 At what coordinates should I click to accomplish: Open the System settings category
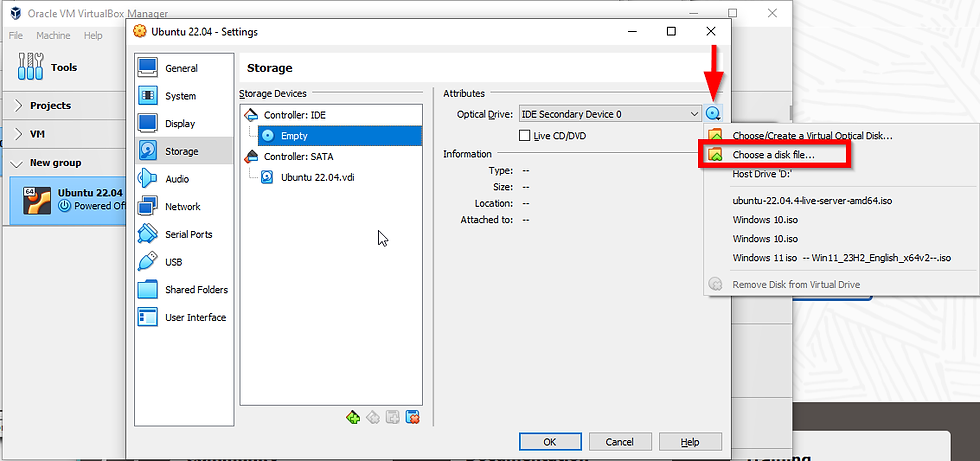[x=183, y=96]
